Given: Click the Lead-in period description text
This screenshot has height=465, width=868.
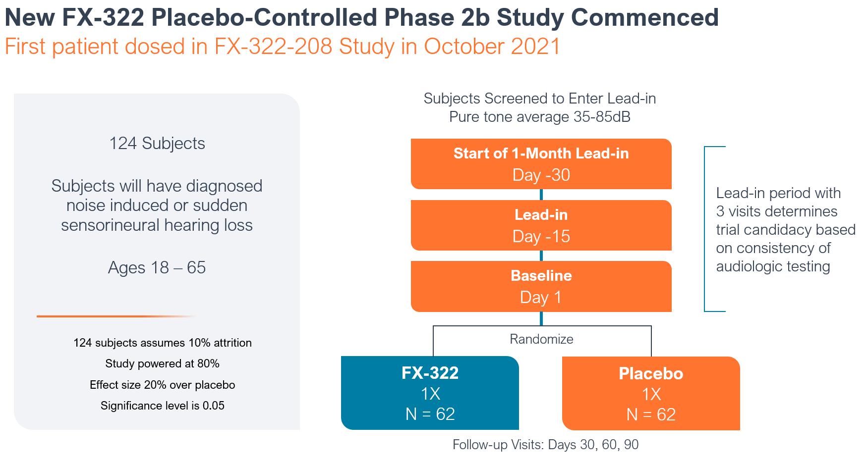Looking at the screenshot, I should 786,230.
